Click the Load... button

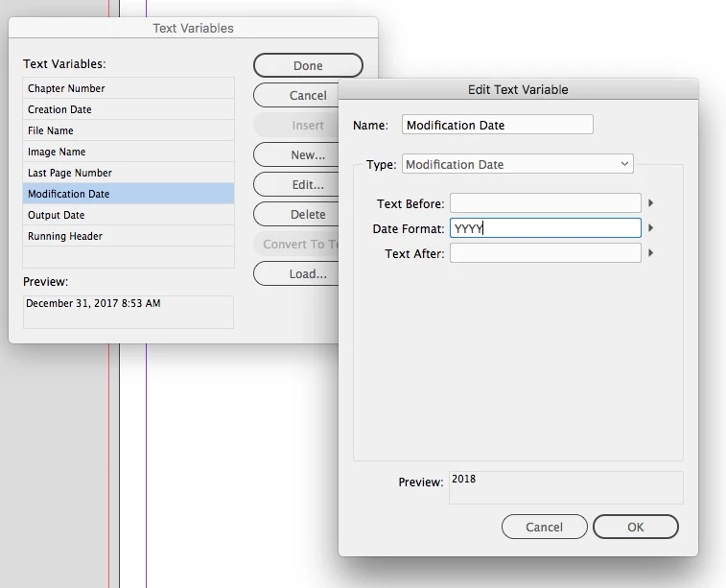pyautogui.click(x=296, y=273)
